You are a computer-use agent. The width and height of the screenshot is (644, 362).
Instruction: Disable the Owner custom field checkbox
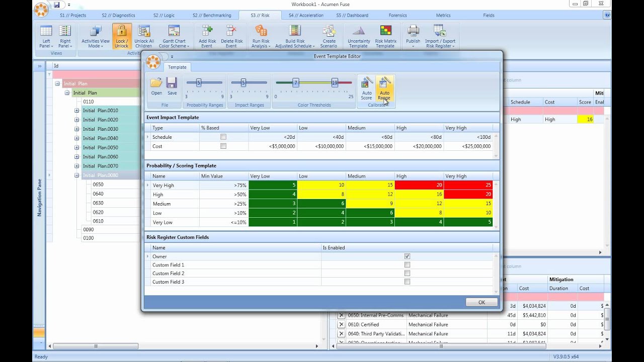pos(407,256)
